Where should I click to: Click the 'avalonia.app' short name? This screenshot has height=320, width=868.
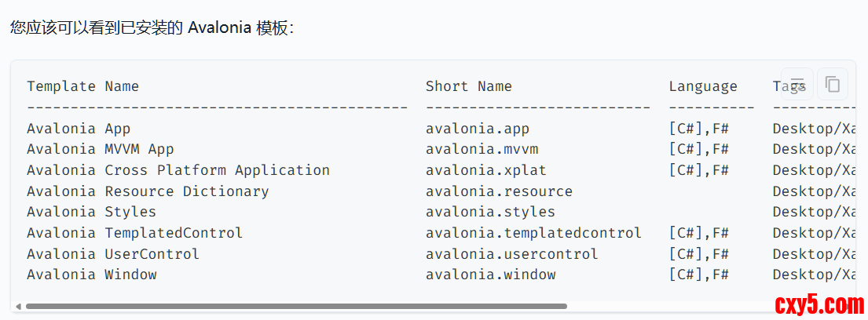[478, 129]
